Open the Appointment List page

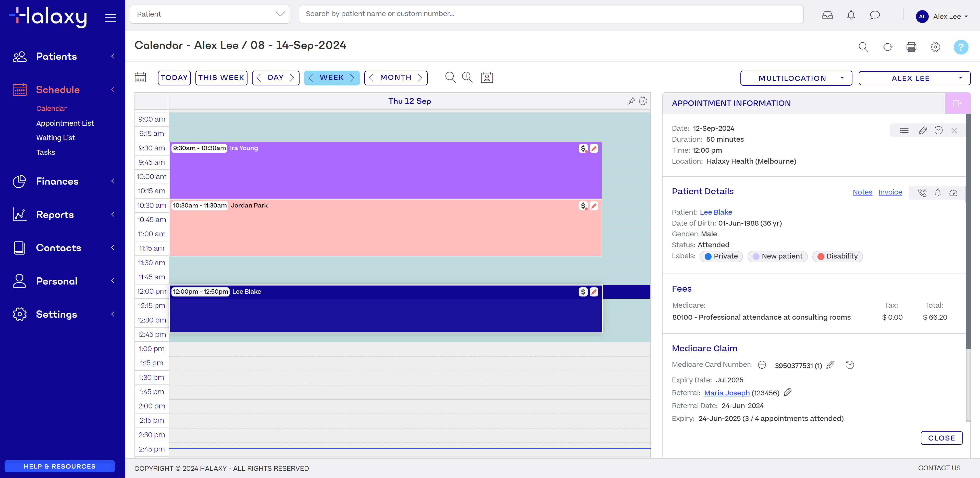pos(65,123)
